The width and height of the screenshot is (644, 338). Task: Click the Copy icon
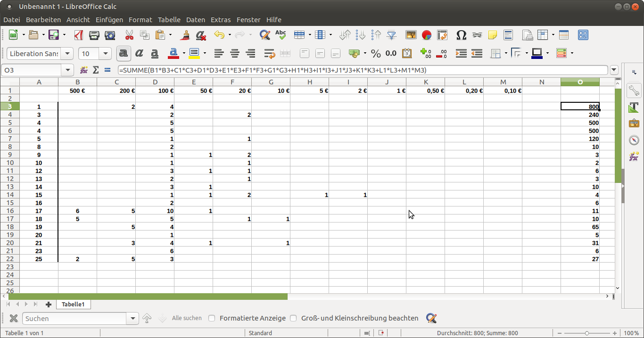click(145, 35)
